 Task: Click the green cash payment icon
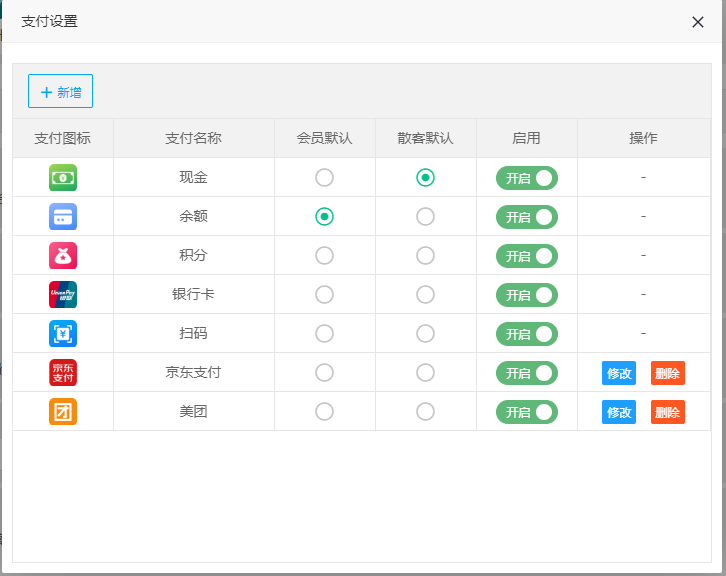[63, 178]
